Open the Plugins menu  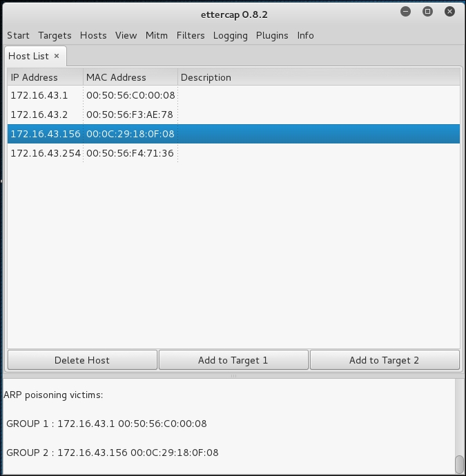(272, 35)
